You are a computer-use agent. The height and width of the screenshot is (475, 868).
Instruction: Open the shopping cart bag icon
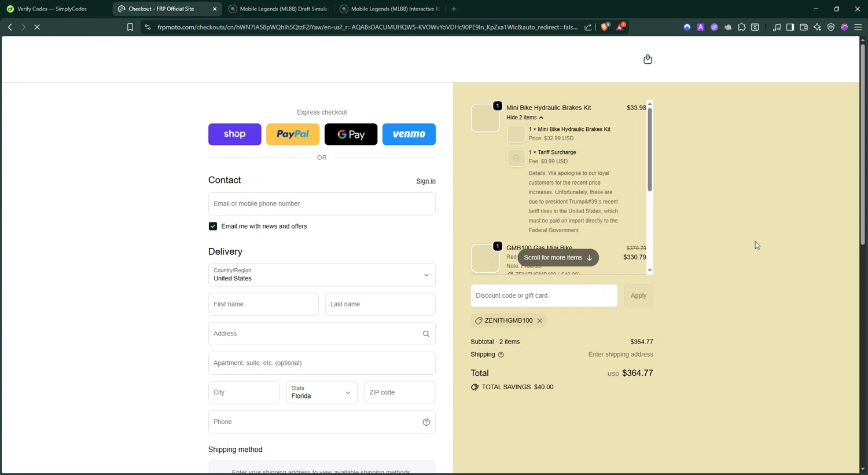point(648,59)
